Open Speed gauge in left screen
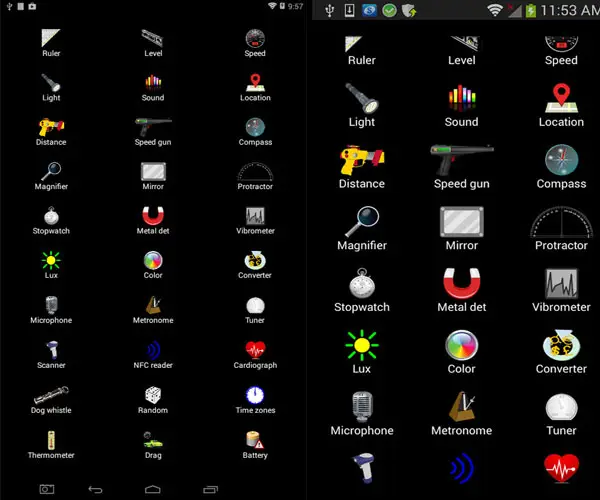Image resolution: width=600 pixels, height=500 pixels. [255, 43]
